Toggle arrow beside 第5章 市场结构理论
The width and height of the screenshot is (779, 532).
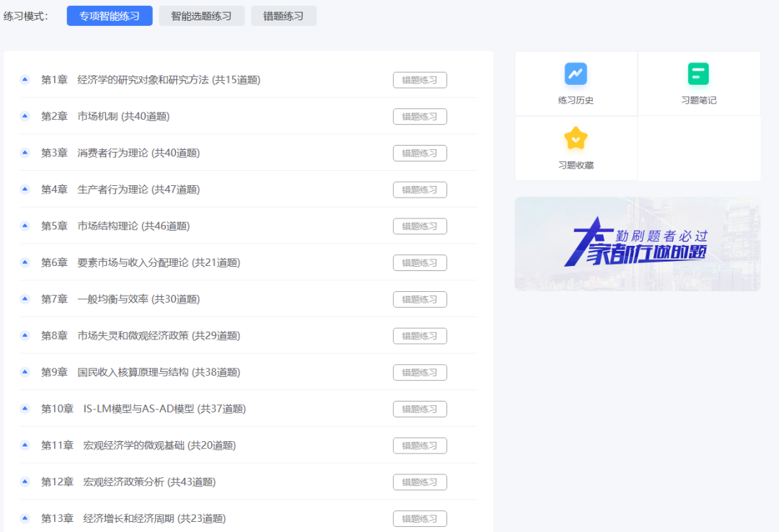coord(25,226)
